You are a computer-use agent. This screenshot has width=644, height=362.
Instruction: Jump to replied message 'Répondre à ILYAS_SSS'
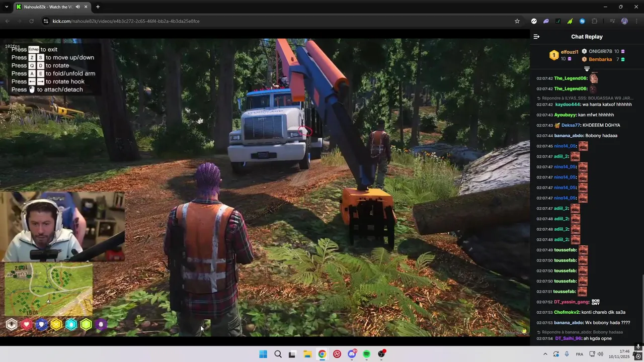585,98
